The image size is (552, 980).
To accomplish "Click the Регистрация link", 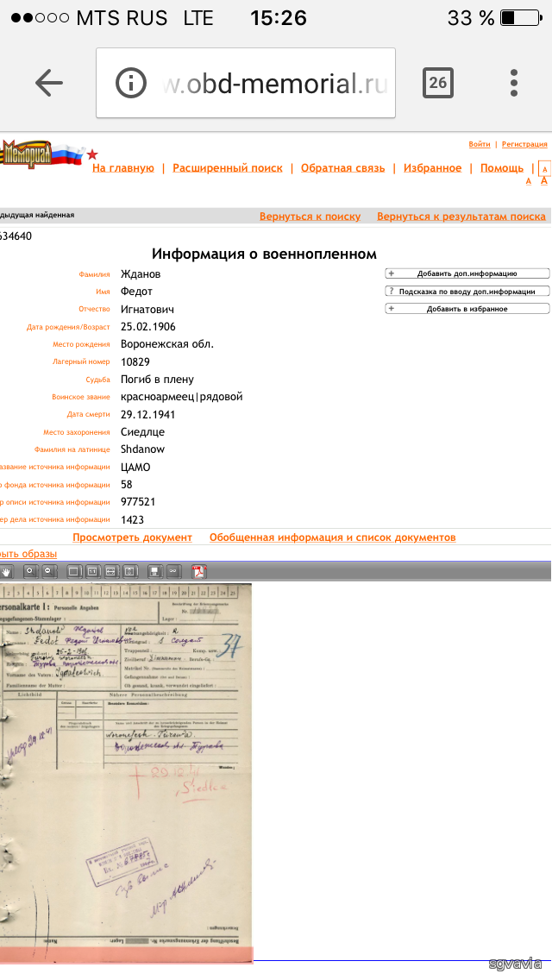I will [524, 144].
